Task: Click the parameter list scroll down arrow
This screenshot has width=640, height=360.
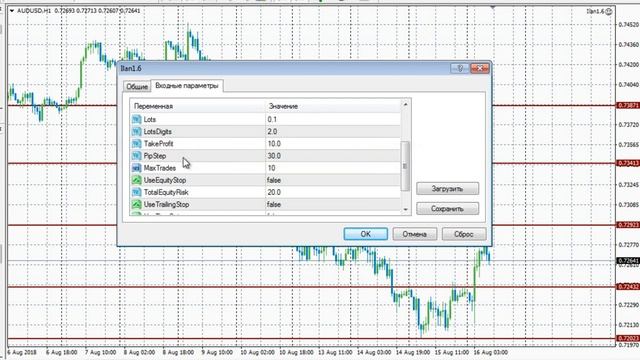Action: coord(405,209)
